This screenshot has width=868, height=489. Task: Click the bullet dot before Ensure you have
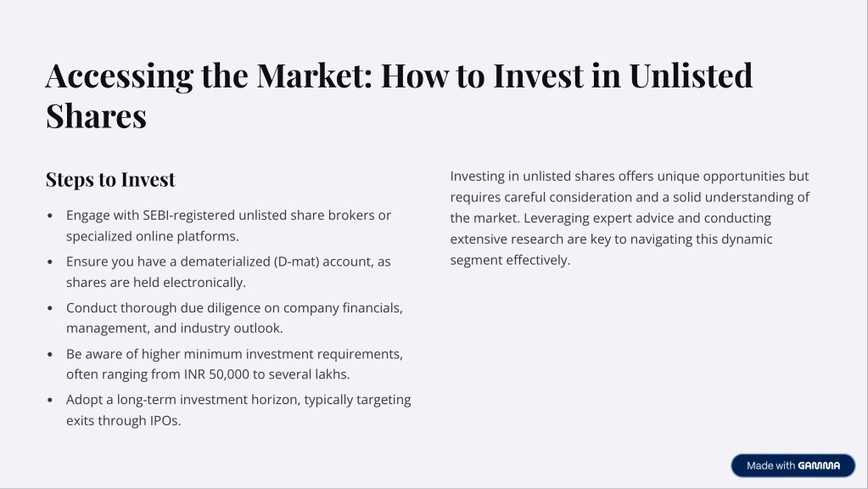50,261
